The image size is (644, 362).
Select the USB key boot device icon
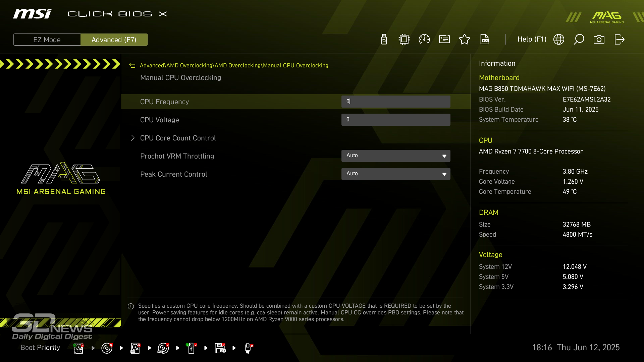coord(192,348)
